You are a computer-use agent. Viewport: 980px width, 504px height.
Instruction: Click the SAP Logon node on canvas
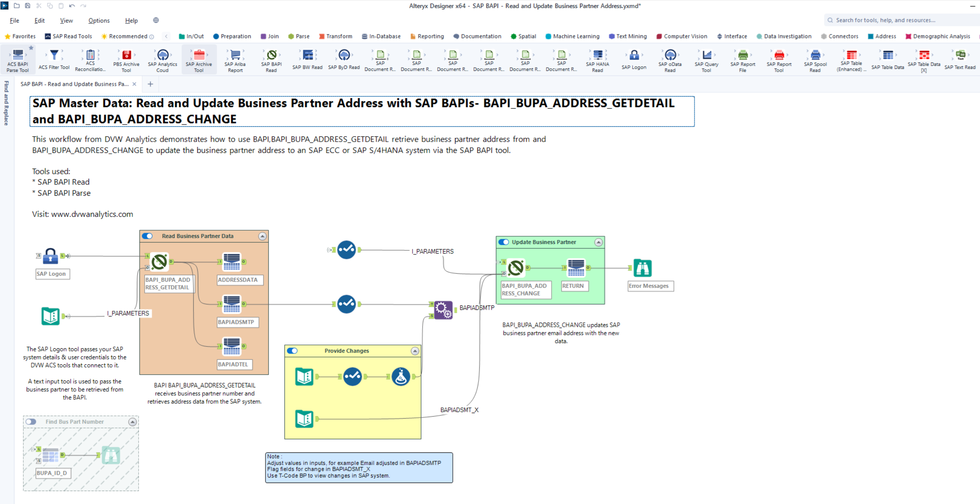50,256
